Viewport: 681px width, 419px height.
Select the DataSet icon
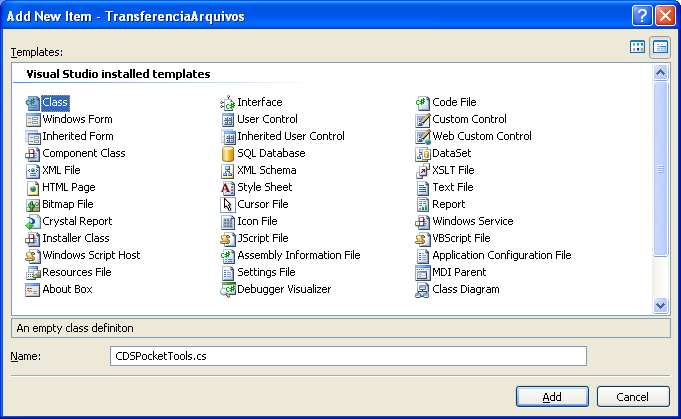click(423, 154)
